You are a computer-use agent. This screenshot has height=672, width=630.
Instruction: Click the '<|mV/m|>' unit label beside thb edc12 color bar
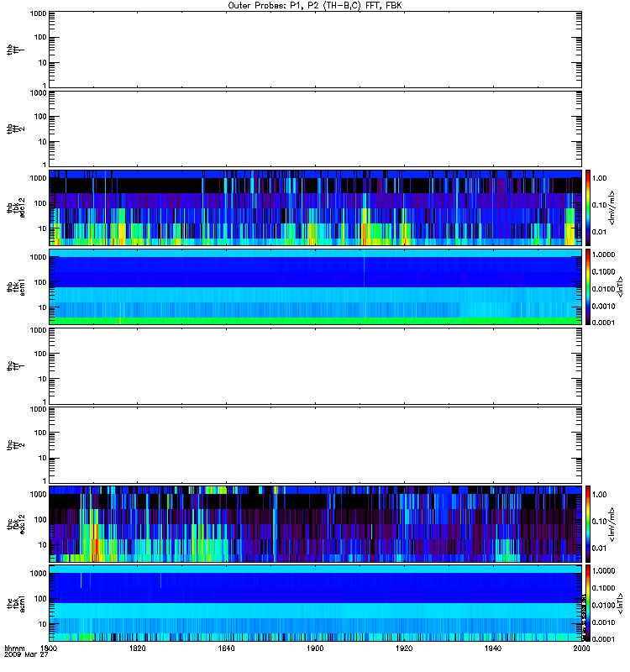coord(612,207)
